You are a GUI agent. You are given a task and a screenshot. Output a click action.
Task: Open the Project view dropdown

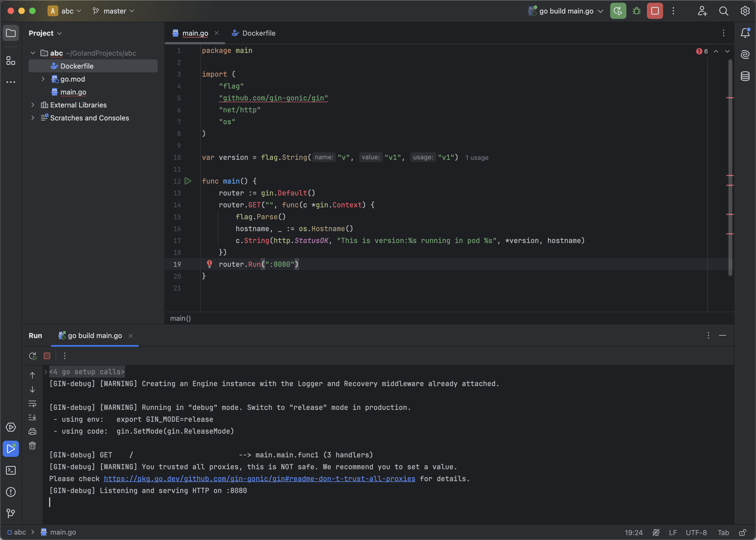click(x=45, y=33)
